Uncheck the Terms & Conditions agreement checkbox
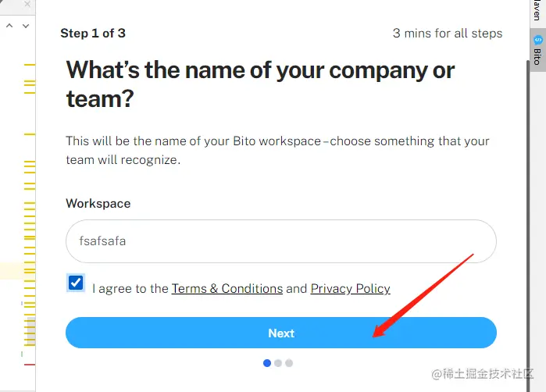The width and height of the screenshot is (546, 392). (x=76, y=283)
